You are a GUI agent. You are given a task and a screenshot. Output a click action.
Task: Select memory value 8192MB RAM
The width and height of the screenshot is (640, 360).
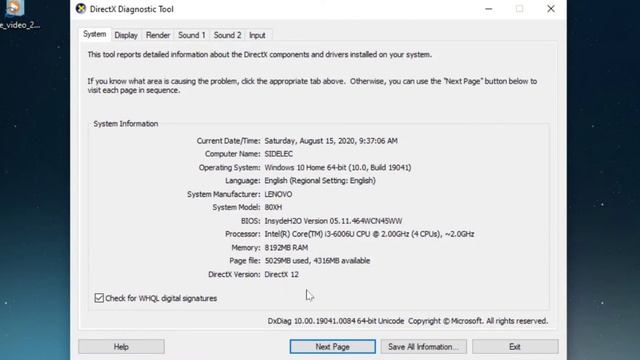point(286,248)
